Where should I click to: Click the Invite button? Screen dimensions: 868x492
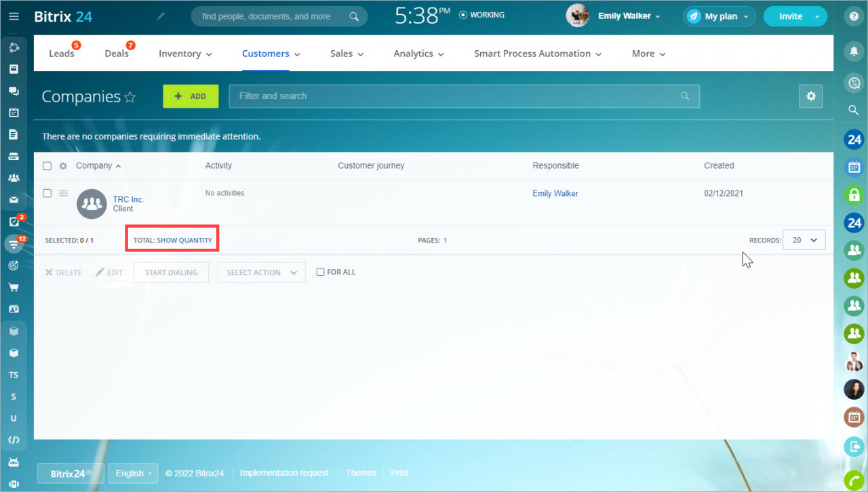coord(795,16)
